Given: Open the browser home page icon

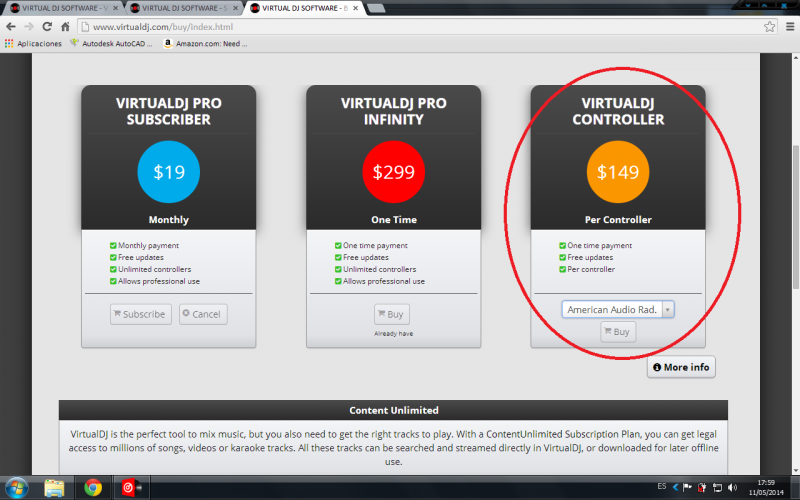Looking at the screenshot, I should click(65, 27).
